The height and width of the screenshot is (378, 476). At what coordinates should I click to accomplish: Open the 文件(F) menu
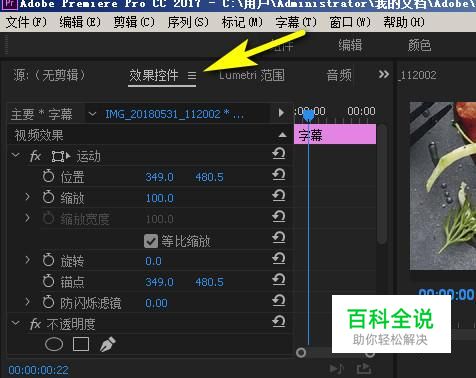click(x=26, y=22)
